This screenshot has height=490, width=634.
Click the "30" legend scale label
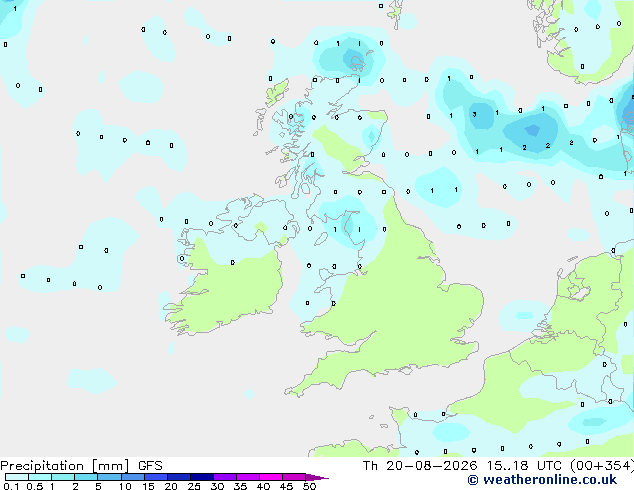(x=217, y=486)
